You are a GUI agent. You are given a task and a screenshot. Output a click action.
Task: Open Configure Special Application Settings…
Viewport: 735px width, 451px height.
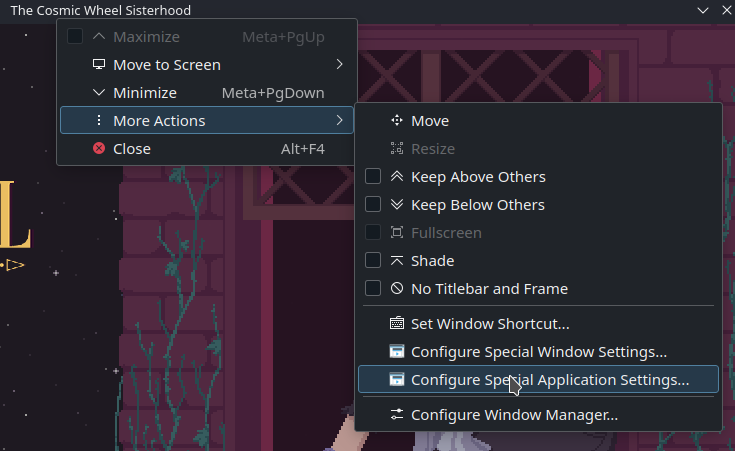[x=538, y=379]
